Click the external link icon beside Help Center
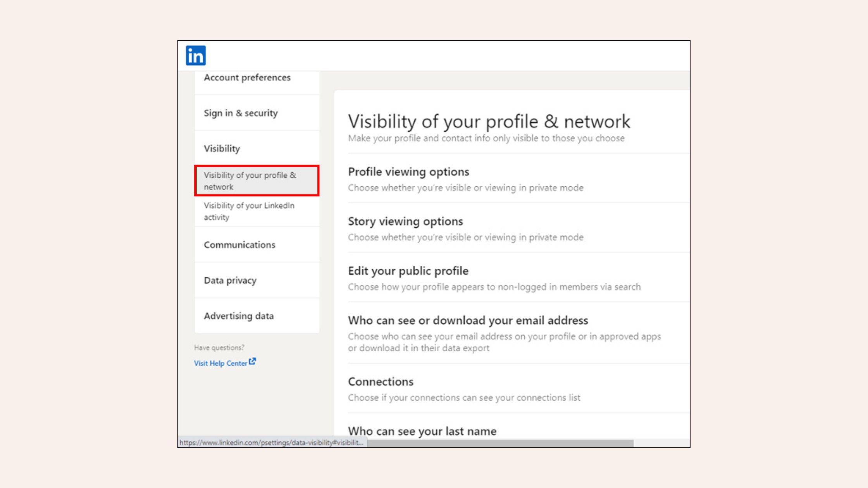Viewport: 868px width, 488px height. [253, 361]
